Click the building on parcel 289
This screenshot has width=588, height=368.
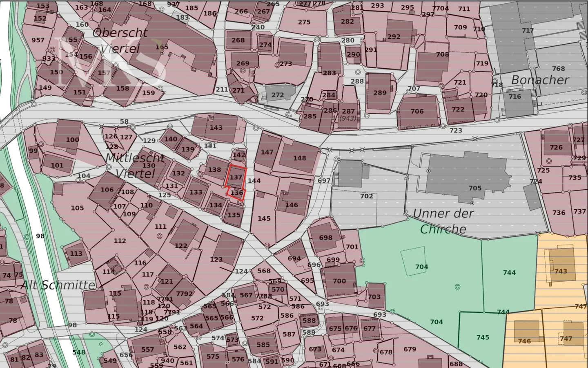380,93
